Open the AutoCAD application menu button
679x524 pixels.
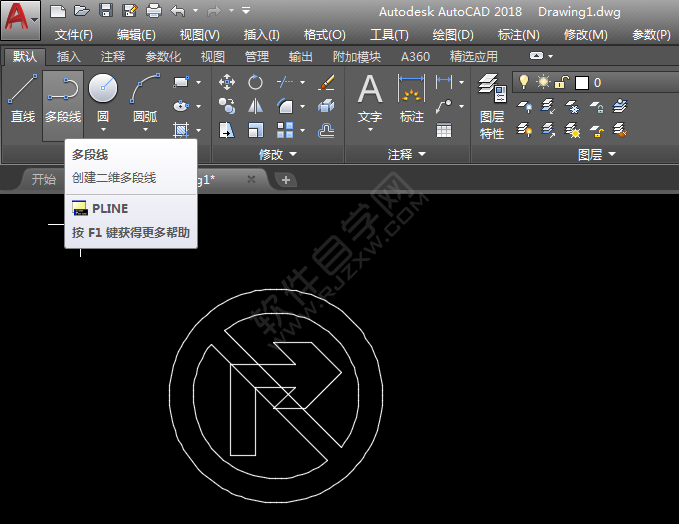20,19
